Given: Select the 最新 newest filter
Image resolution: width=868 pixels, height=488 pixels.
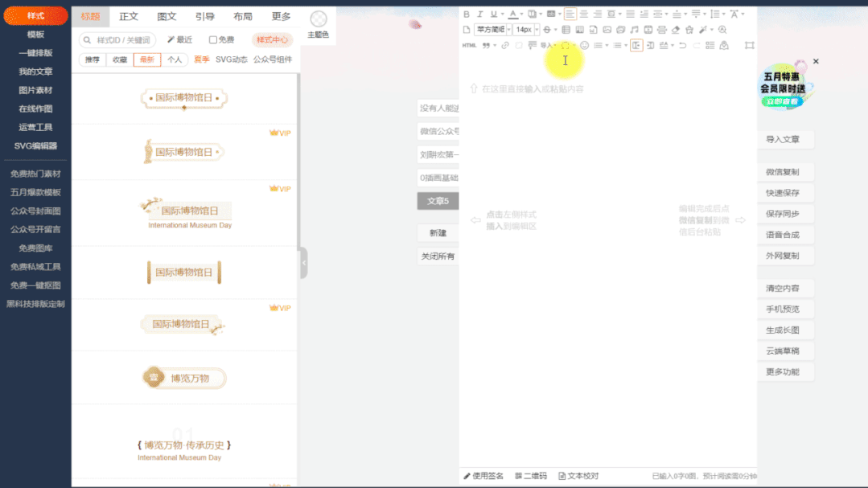Looking at the screenshot, I should (147, 59).
